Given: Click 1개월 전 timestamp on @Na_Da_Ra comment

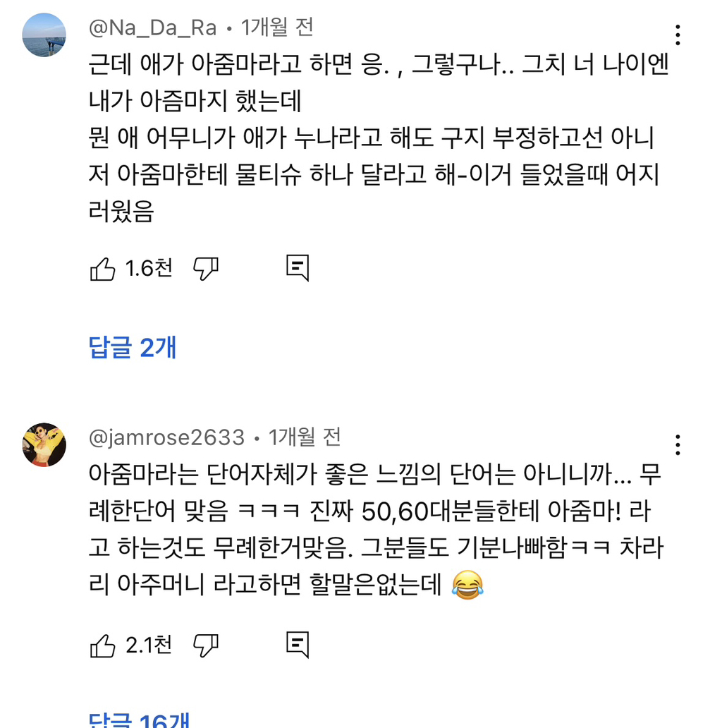Looking at the screenshot, I should click(x=277, y=28).
